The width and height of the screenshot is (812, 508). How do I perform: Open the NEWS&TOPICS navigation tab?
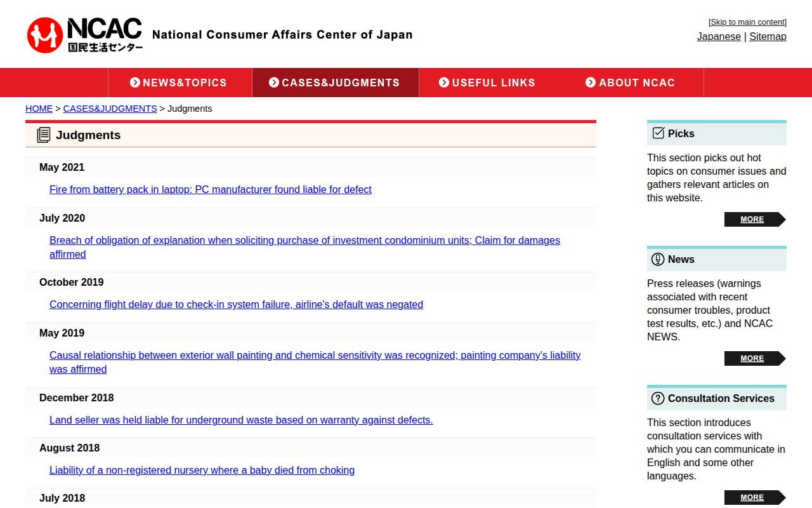click(180, 83)
